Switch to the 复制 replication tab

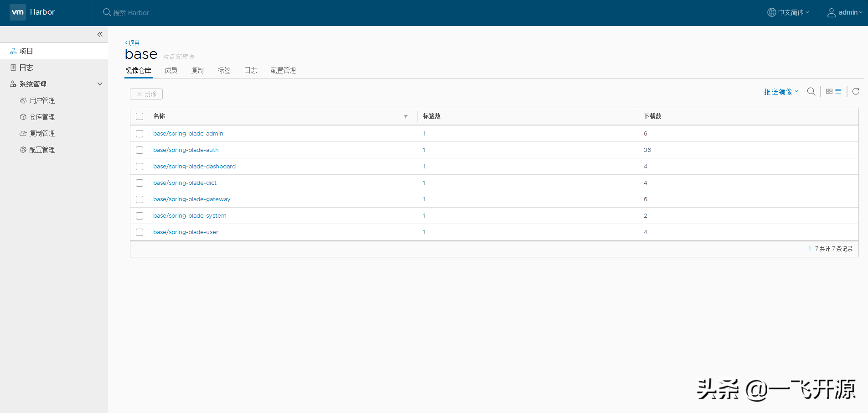(197, 70)
